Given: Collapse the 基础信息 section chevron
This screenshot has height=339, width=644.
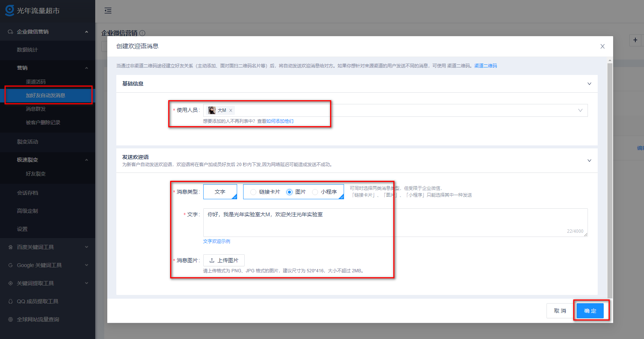Looking at the screenshot, I should point(589,84).
